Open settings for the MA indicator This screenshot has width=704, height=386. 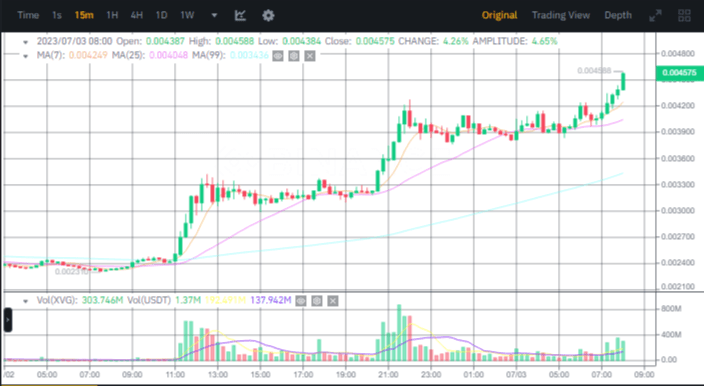coord(294,56)
